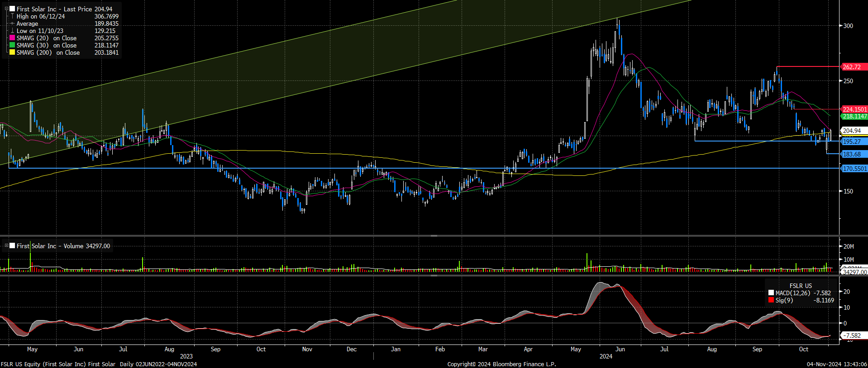
Task: Select 'SMAVG (20) on Close' legend text
Action: click(47, 38)
